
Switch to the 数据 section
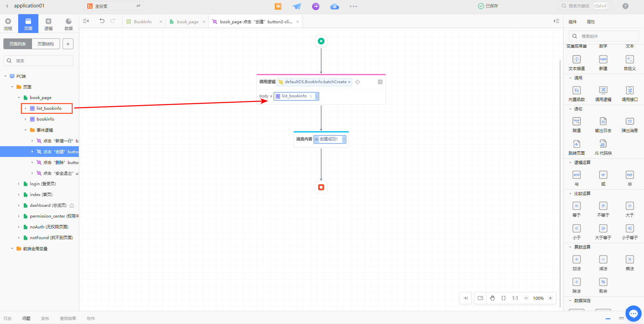coord(69,24)
